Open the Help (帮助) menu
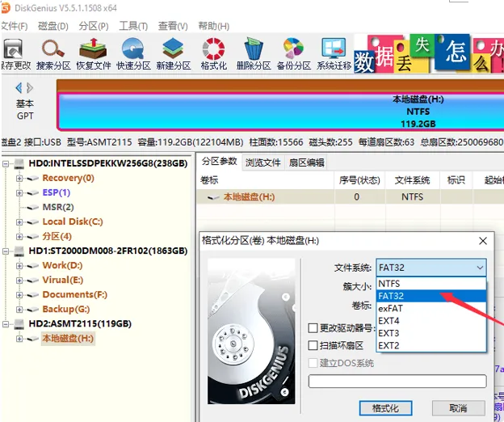 tap(214, 26)
